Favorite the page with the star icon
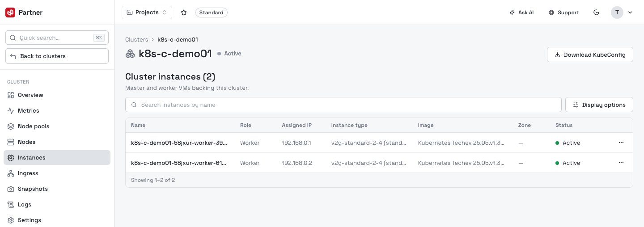The image size is (644, 227). pos(184,13)
